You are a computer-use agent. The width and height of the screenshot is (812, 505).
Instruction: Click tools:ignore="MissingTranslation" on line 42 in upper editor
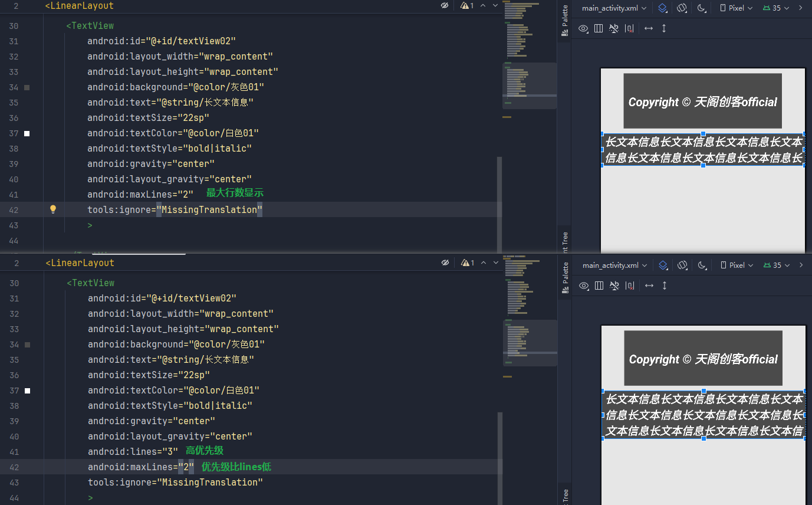(175, 209)
